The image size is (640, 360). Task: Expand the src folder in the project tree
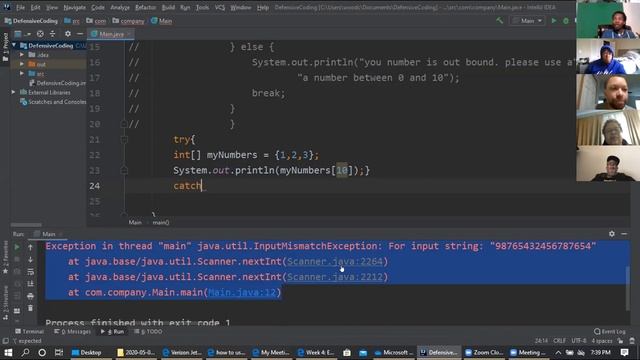click(x=22, y=73)
